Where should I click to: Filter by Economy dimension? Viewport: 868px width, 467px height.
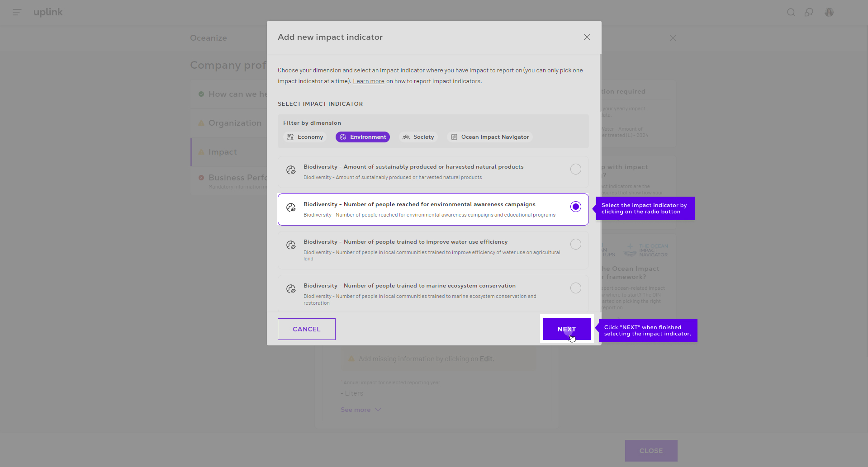(x=305, y=137)
